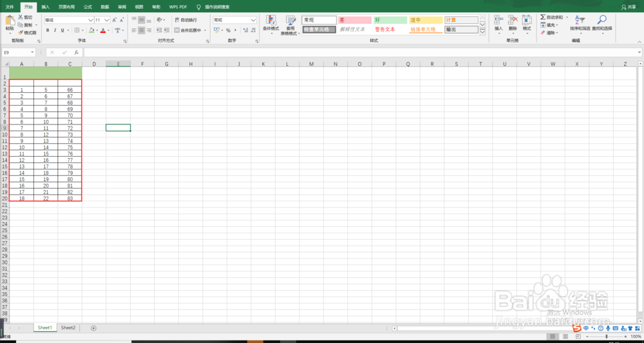The height and width of the screenshot is (343, 644).
Task: Apply the 适中 (Neutral) cell style
Action: pyautogui.click(x=426, y=20)
